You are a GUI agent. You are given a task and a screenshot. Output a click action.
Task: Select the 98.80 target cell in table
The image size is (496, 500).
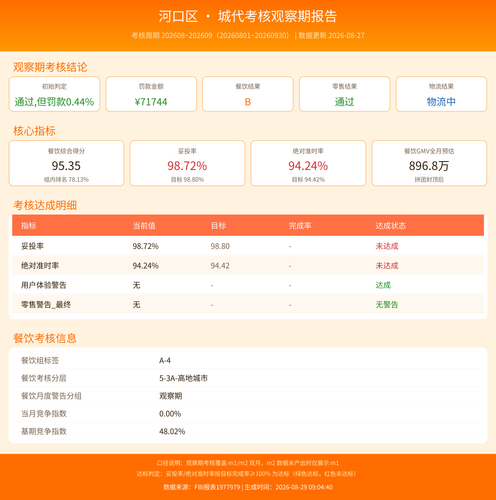click(220, 246)
